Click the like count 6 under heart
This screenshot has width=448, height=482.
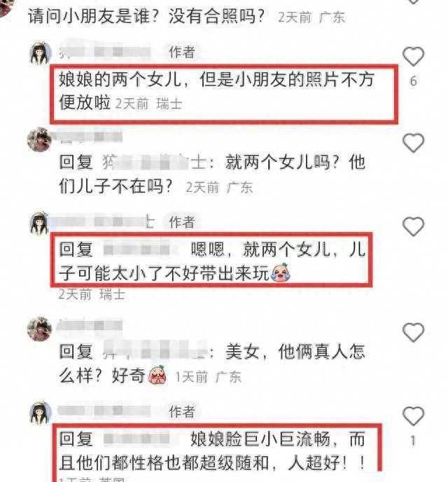(x=413, y=81)
